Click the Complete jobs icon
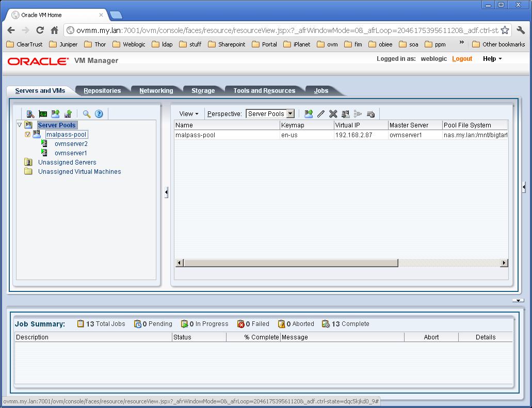The height and width of the screenshot is (408, 532). click(326, 324)
